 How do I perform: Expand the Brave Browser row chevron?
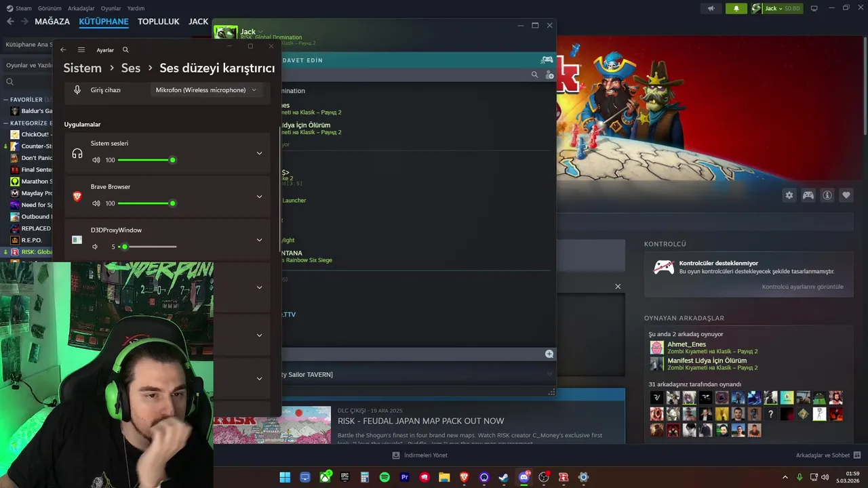[x=259, y=197]
